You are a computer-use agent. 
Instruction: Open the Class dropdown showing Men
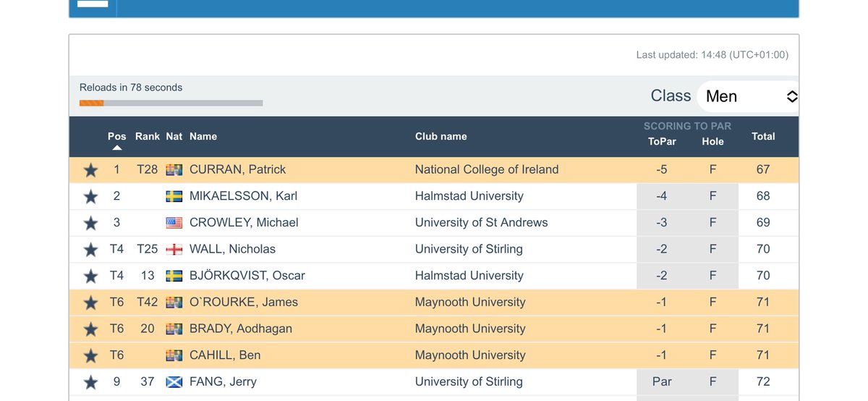pyautogui.click(x=748, y=96)
